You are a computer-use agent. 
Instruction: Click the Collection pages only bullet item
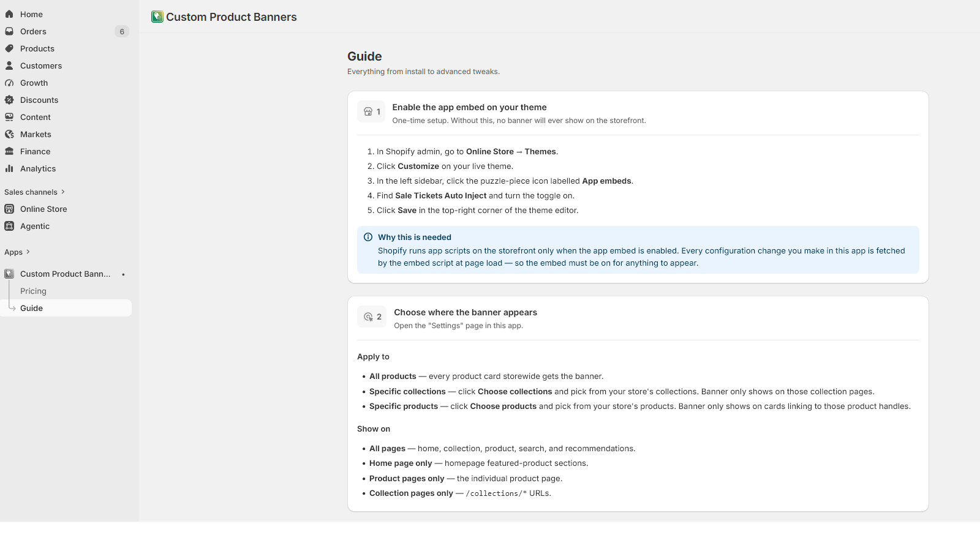[460, 493]
